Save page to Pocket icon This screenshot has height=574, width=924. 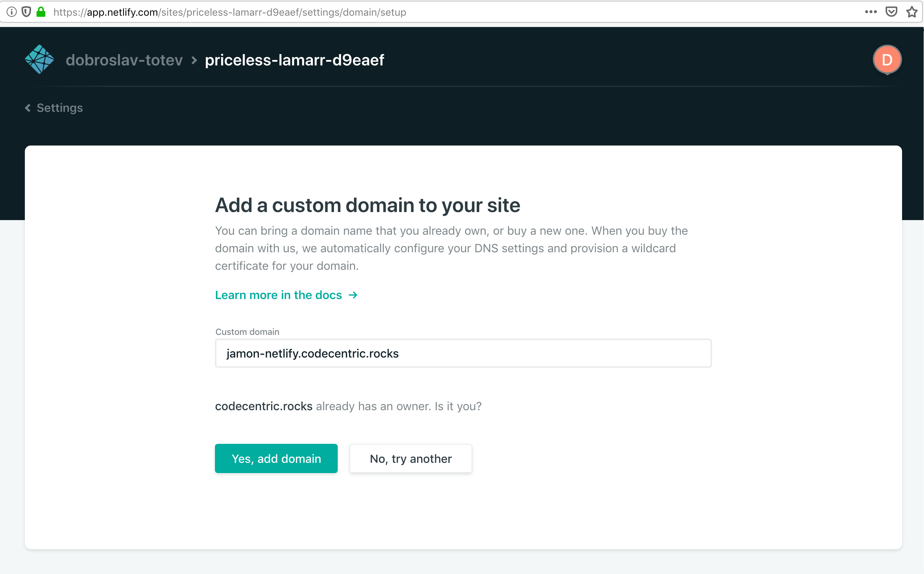click(x=891, y=12)
